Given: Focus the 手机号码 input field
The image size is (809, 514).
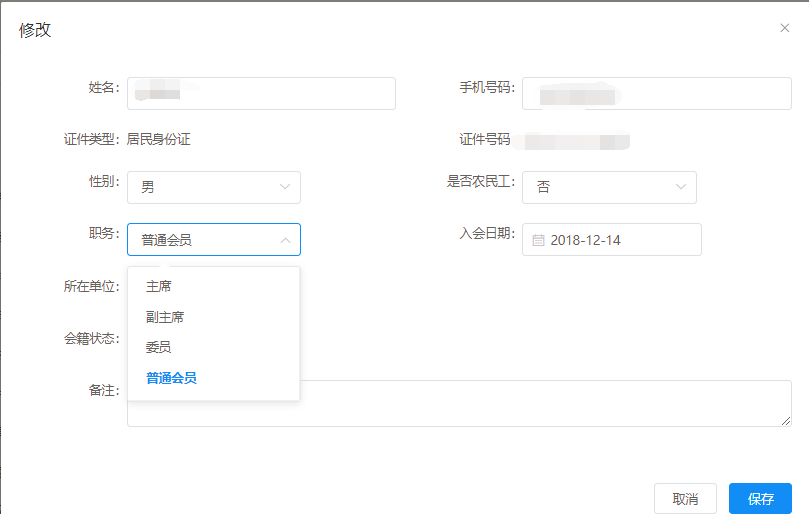Looking at the screenshot, I should coord(657,93).
